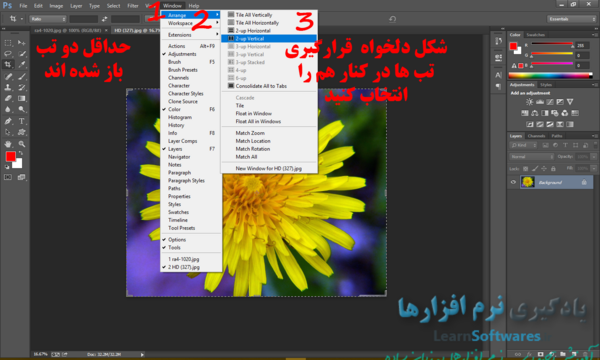Image resolution: width=600 pixels, height=360 pixels.
Task: Toggle lock all in Layers panel
Action: click(x=553, y=168)
